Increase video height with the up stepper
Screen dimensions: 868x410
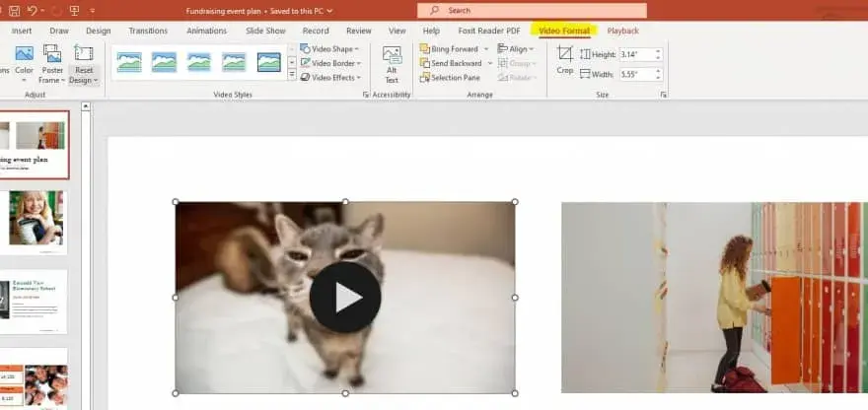tap(658, 51)
